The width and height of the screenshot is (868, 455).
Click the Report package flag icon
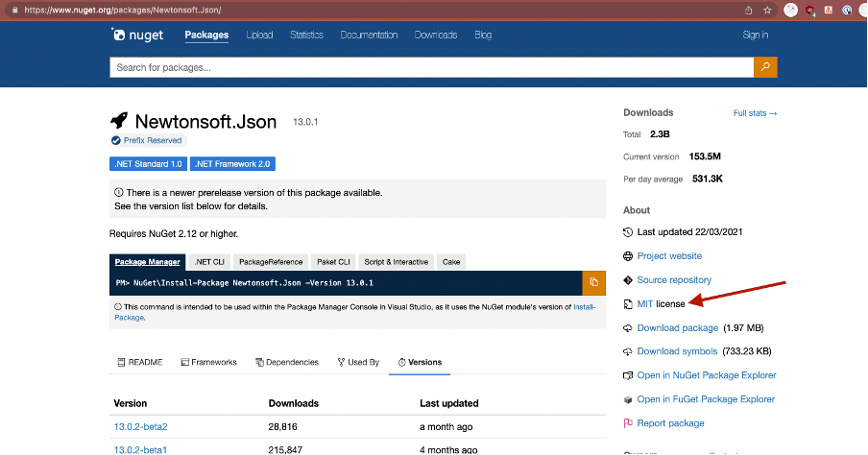click(628, 423)
